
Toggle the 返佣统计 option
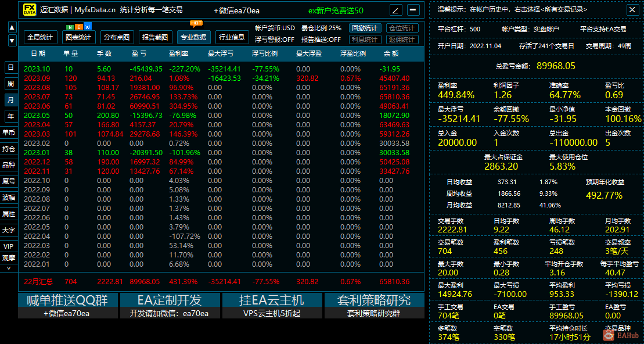[402, 40]
